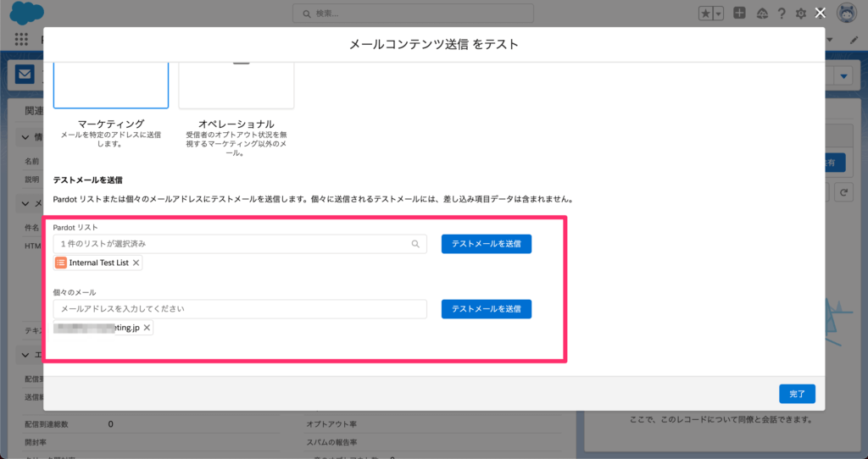The width and height of the screenshot is (868, 459).
Task: Click edit pencil icon in navigation bar
Action: pos(854,40)
